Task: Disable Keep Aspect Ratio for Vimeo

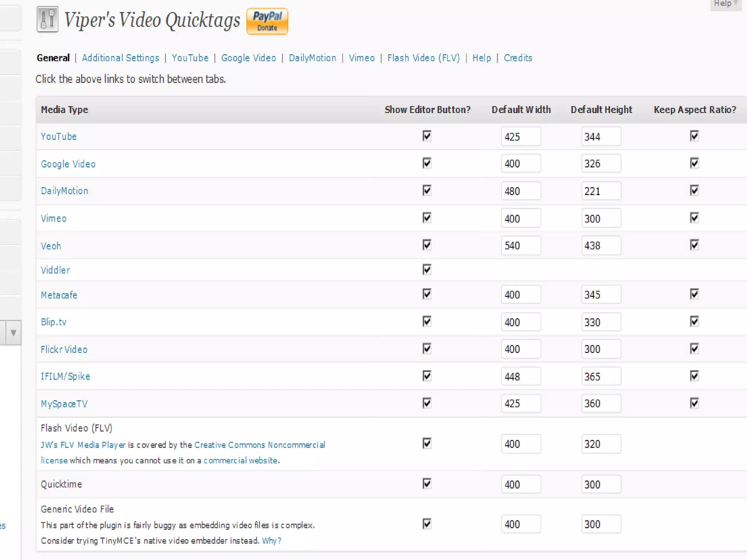Action: coord(694,218)
